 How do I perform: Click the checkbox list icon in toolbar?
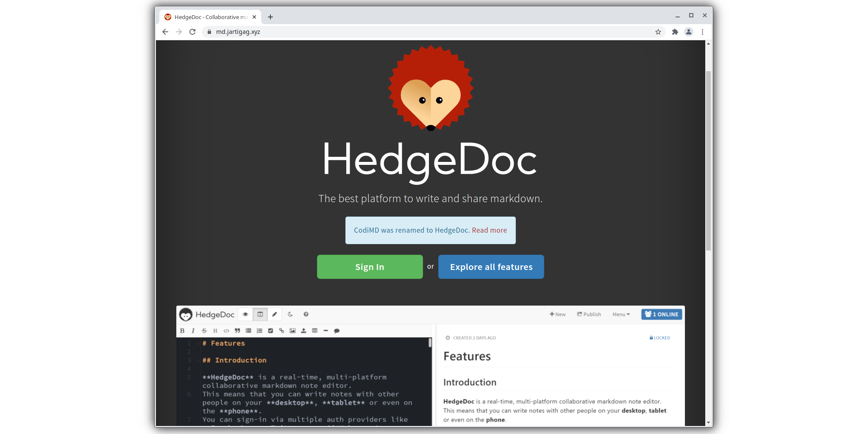coord(270,331)
